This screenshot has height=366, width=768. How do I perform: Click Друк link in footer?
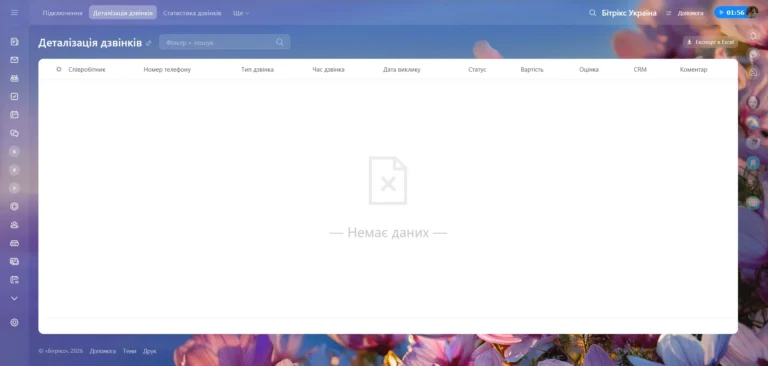point(149,351)
